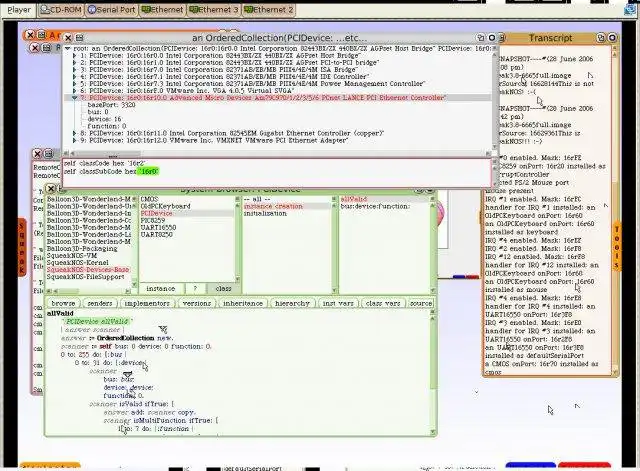Select the initialization protocol
This screenshot has height=471, width=640.
tap(265, 213)
